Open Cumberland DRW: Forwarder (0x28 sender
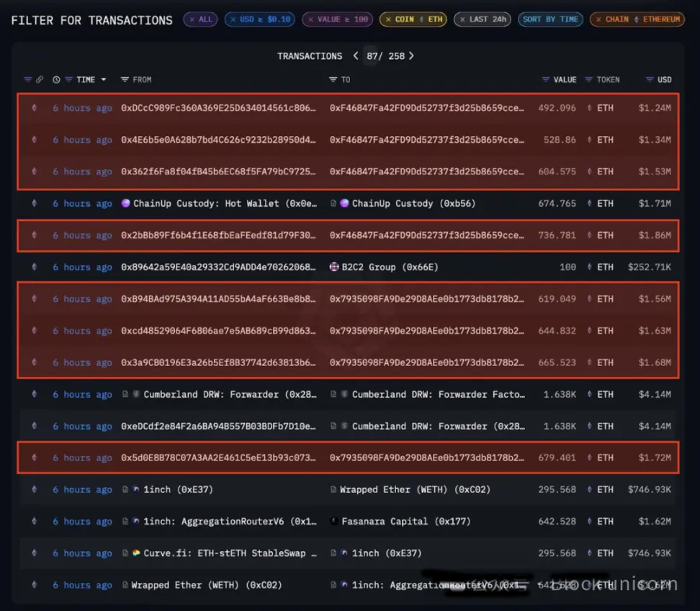700x611 pixels. (230, 394)
